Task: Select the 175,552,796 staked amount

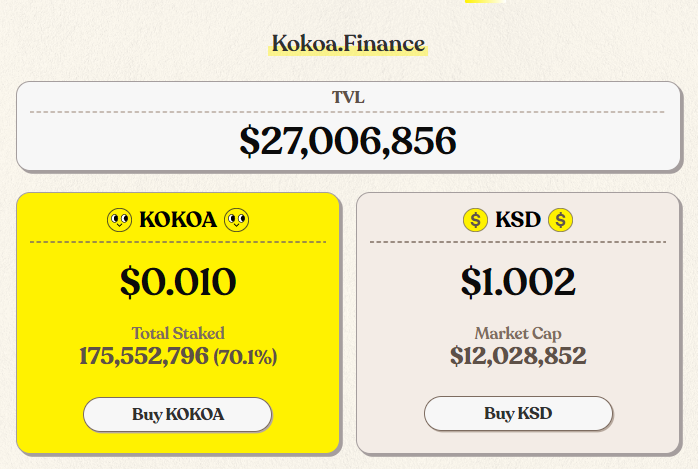Action: pos(144,356)
